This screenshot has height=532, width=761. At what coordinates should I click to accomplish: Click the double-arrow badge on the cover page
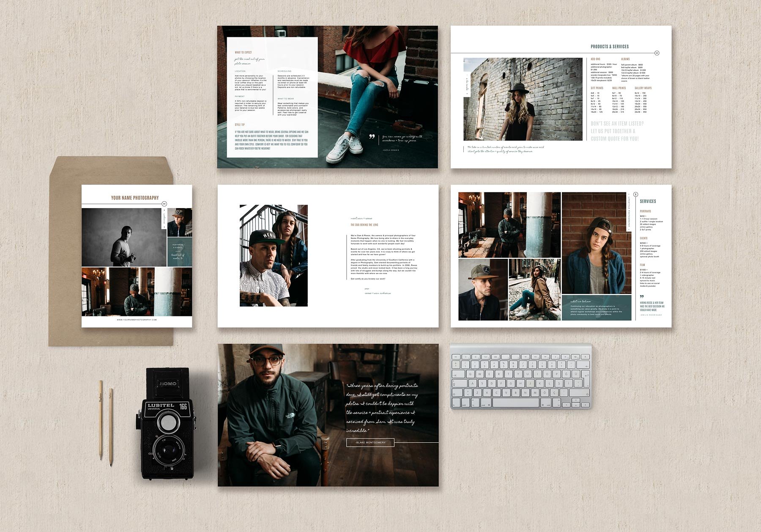pos(164,203)
